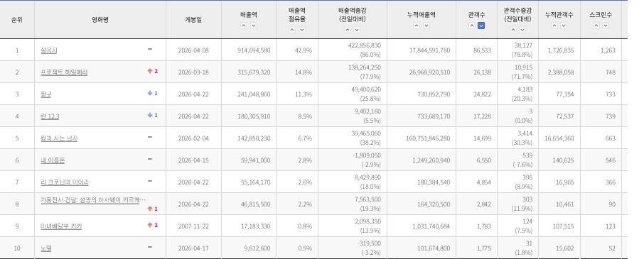Sort 스크린수 descending with down arrow
Image resolution: width=644 pixels, height=259 pixels.
[x=606, y=26]
